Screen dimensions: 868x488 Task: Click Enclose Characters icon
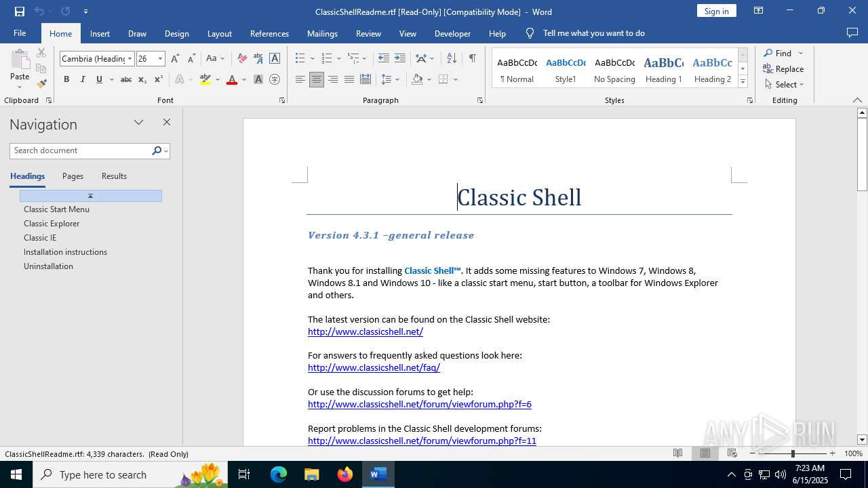click(275, 79)
